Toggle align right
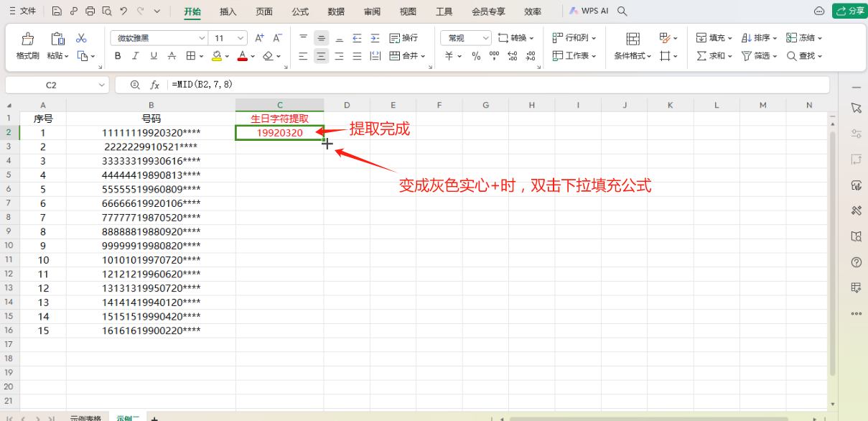 click(339, 56)
